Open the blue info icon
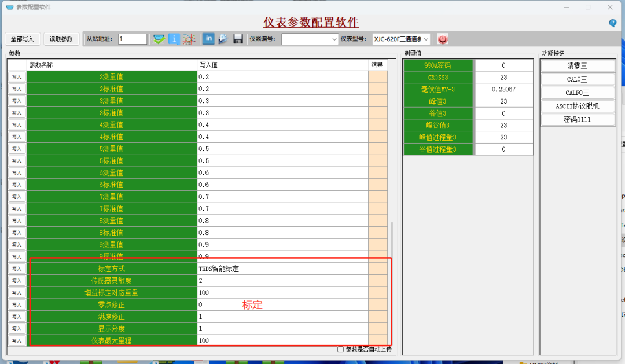 coord(174,39)
